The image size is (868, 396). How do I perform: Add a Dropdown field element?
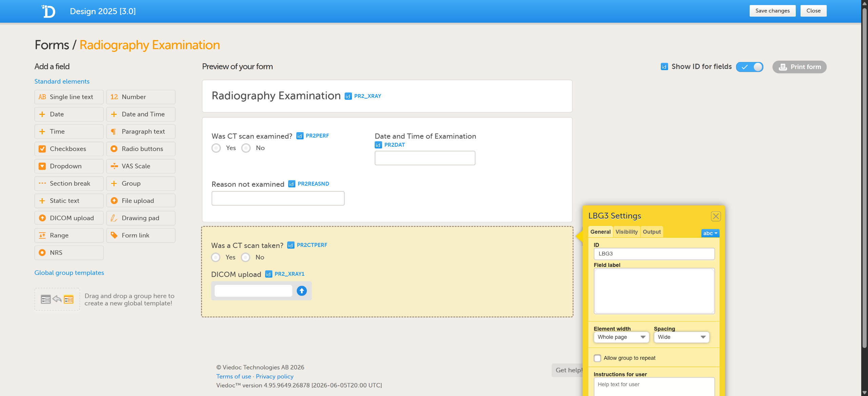click(x=69, y=166)
